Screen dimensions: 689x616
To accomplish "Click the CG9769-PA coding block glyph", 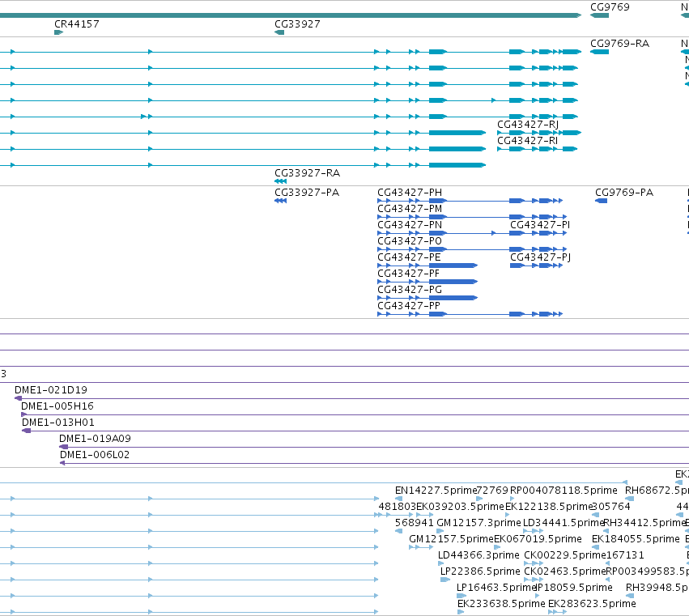I will (x=601, y=201).
